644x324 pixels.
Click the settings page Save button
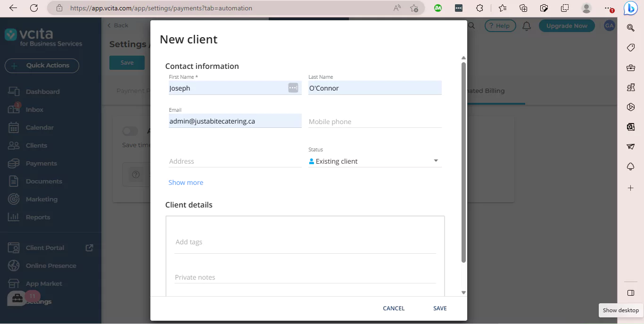(x=127, y=63)
